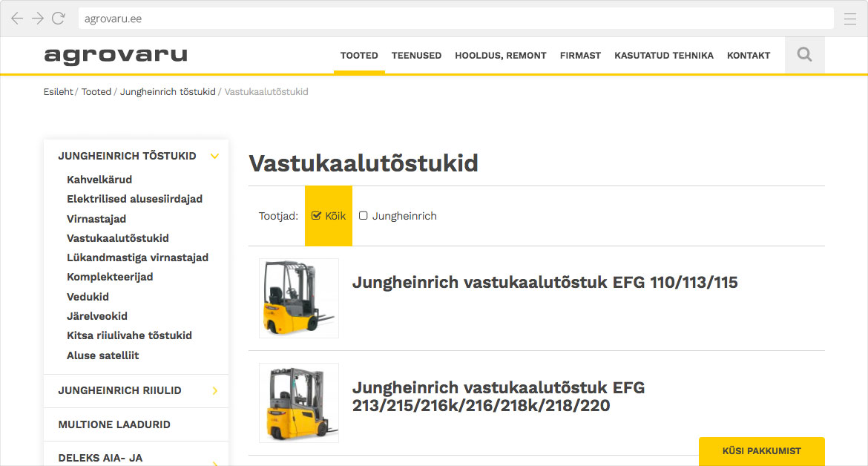
Task: Open Komplekteerijad category
Action: point(110,277)
